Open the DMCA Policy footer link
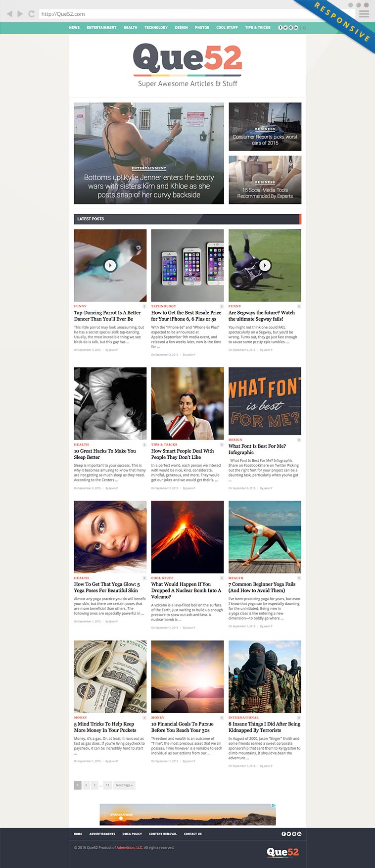Screen dimensions: 375x868 click(x=132, y=834)
